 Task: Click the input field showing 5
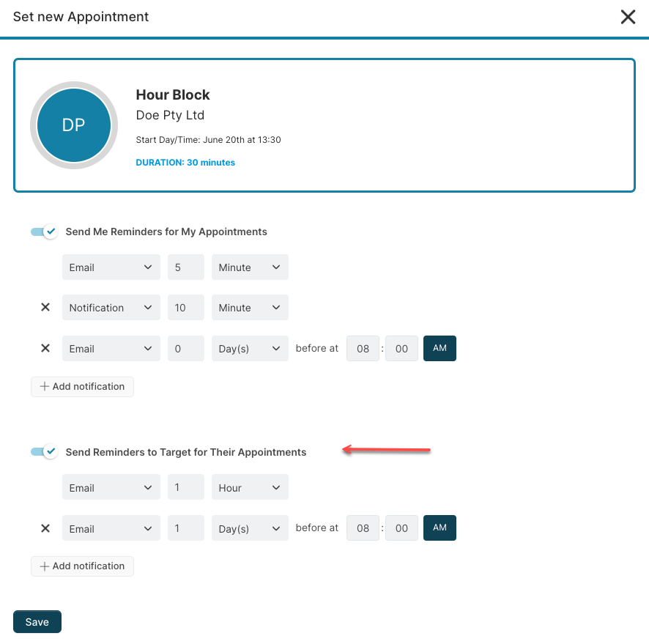click(x=186, y=267)
